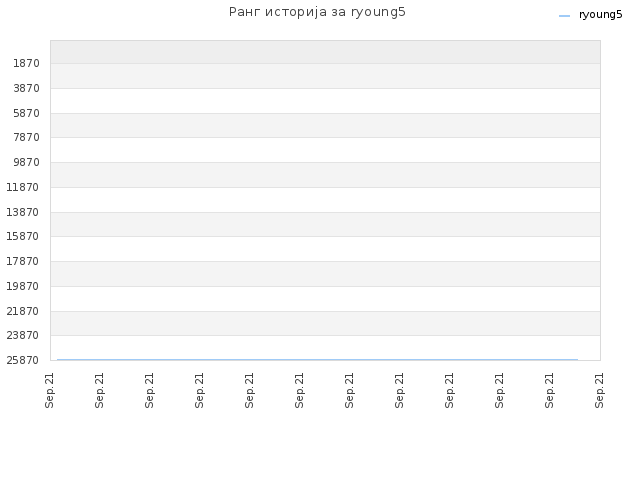The height and width of the screenshot is (480, 640).
Task: Click the 11870 y-axis label
Action: 22,187
